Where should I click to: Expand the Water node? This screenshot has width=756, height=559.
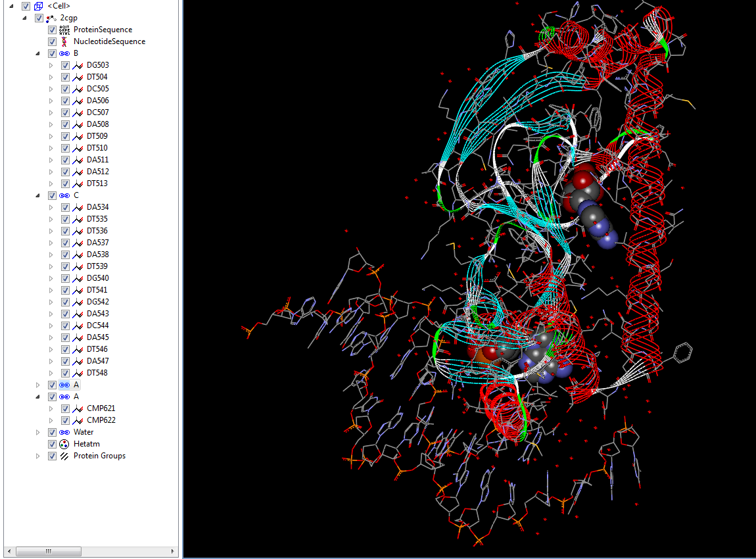tap(37, 432)
